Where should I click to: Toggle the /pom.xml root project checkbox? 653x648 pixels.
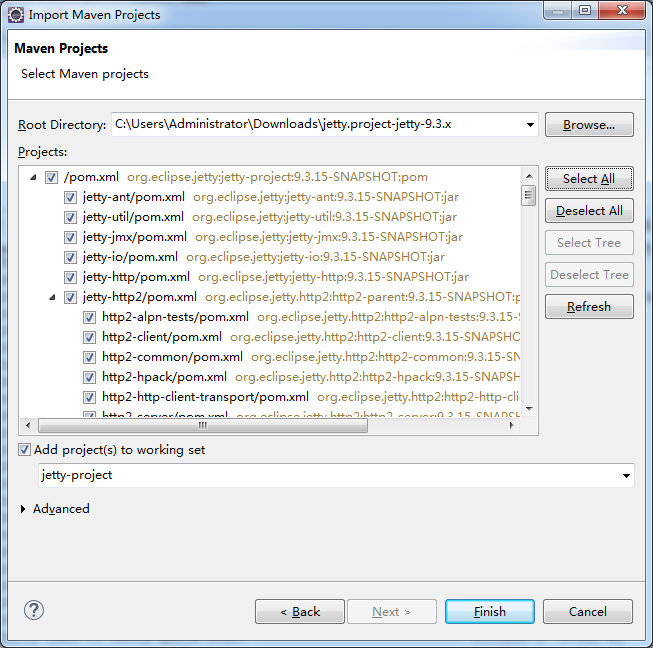point(51,177)
